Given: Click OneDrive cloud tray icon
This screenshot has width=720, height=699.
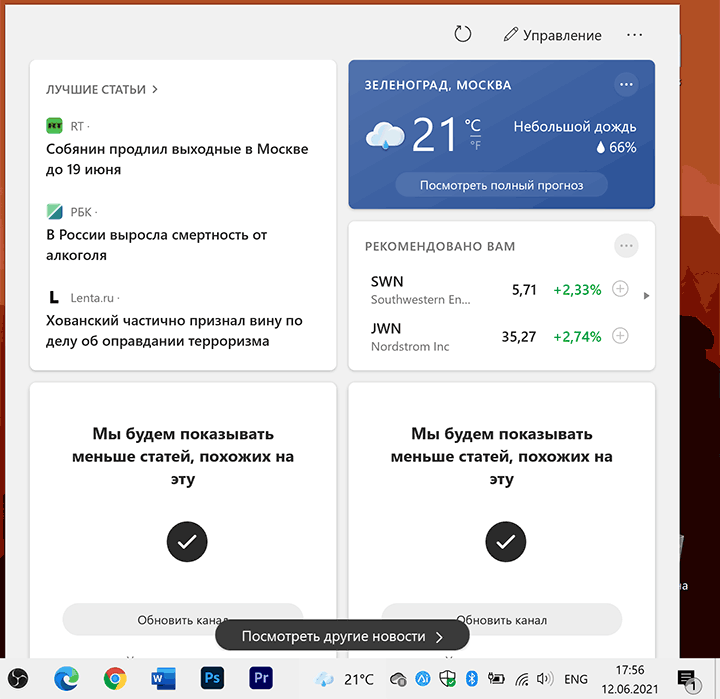Looking at the screenshot, I should (x=398, y=679).
